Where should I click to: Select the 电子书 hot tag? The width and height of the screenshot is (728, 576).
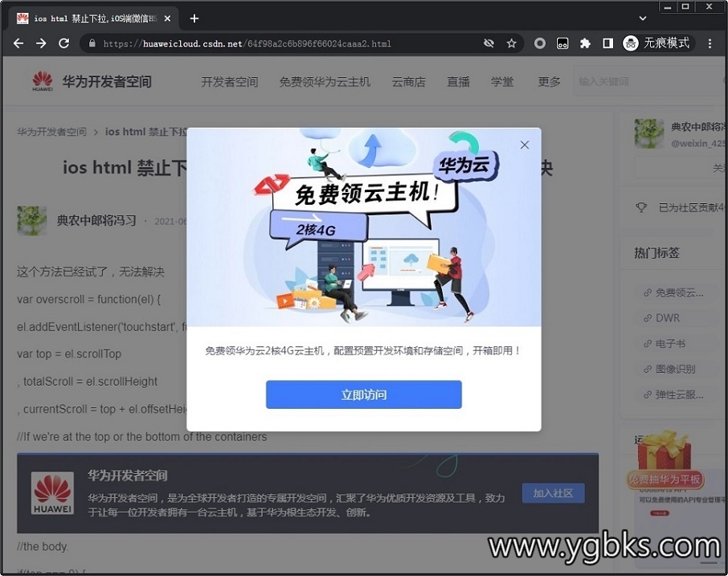[664, 344]
